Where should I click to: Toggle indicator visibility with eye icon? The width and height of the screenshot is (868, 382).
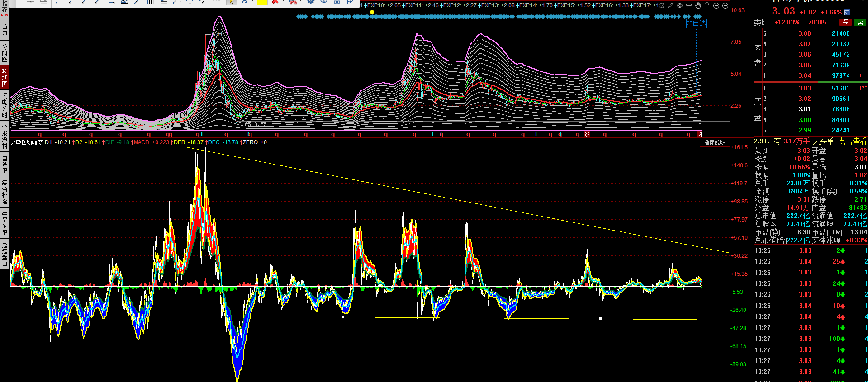(x=680, y=5)
